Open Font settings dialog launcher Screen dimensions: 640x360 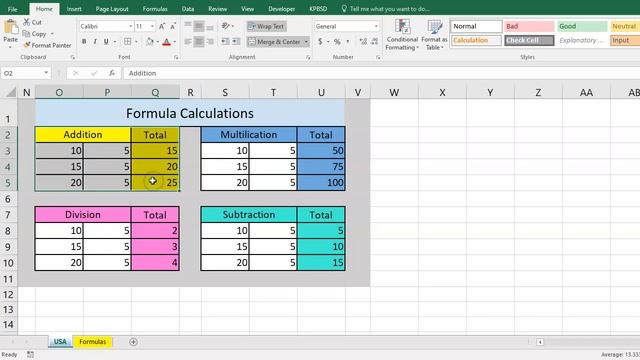pyautogui.click(x=176, y=58)
